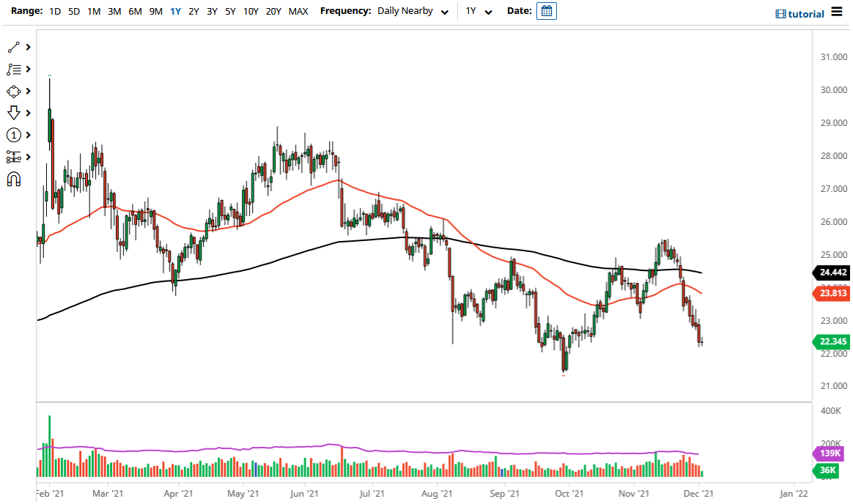Select the shapes polygon drawing tool
The width and height of the screenshot is (853, 504).
[x=14, y=92]
